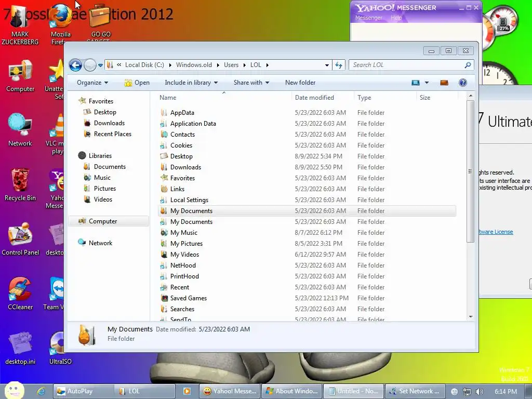Expand the arrow after Local Disk (C:)
532x399 pixels.
coord(170,65)
